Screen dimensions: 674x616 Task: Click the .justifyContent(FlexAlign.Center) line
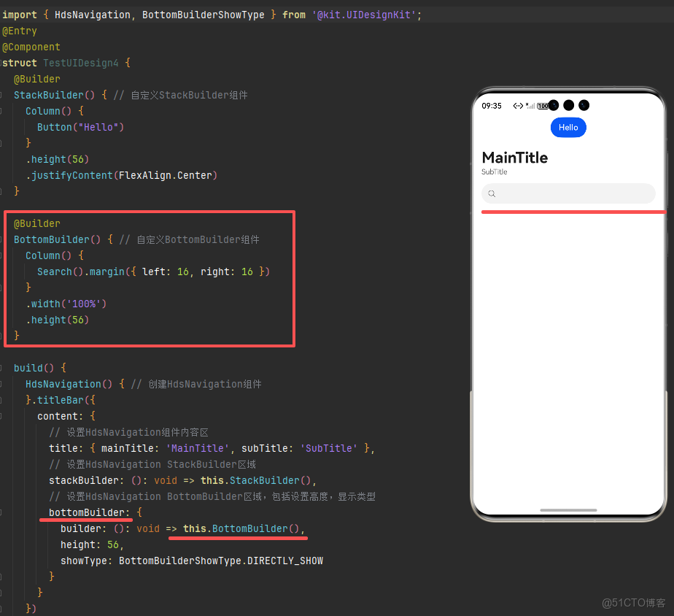(122, 175)
